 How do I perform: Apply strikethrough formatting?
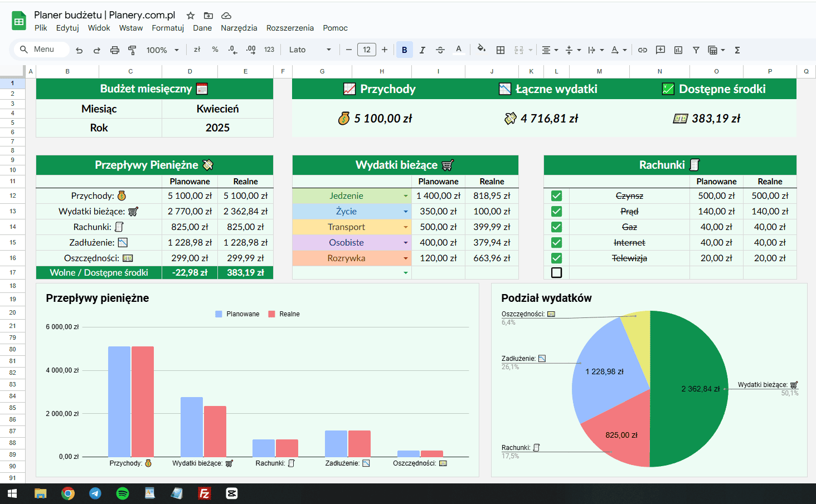click(440, 50)
